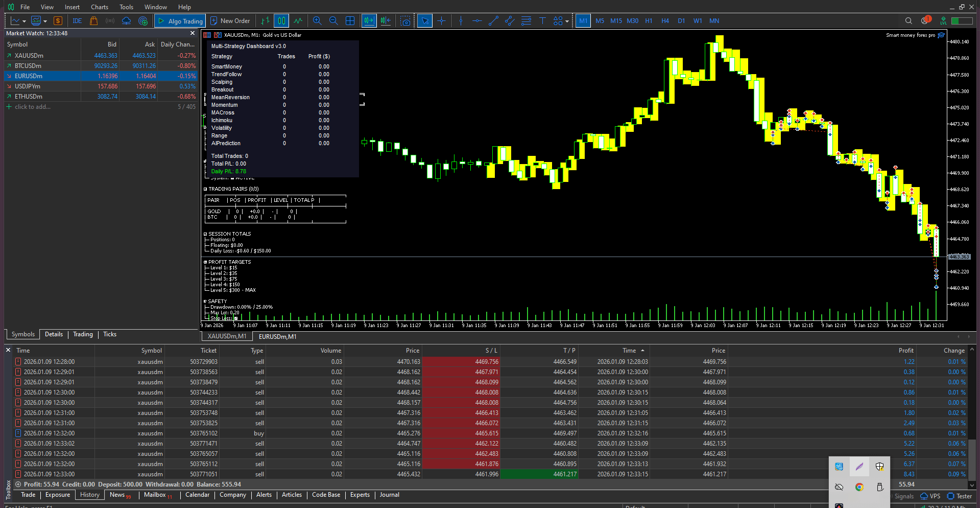Click 'click to add...' symbol field
The height and width of the screenshot is (508, 980).
tap(32, 107)
